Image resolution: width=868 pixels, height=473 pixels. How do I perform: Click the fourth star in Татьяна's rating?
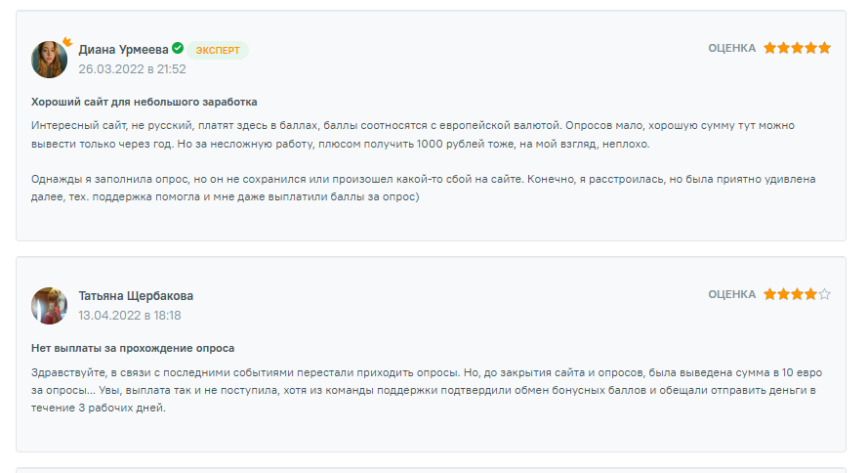pyautogui.click(x=811, y=294)
